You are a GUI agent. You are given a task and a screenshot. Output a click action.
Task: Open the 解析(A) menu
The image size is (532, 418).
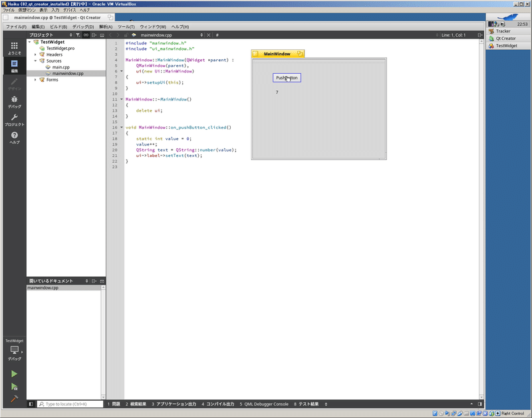coord(106,27)
